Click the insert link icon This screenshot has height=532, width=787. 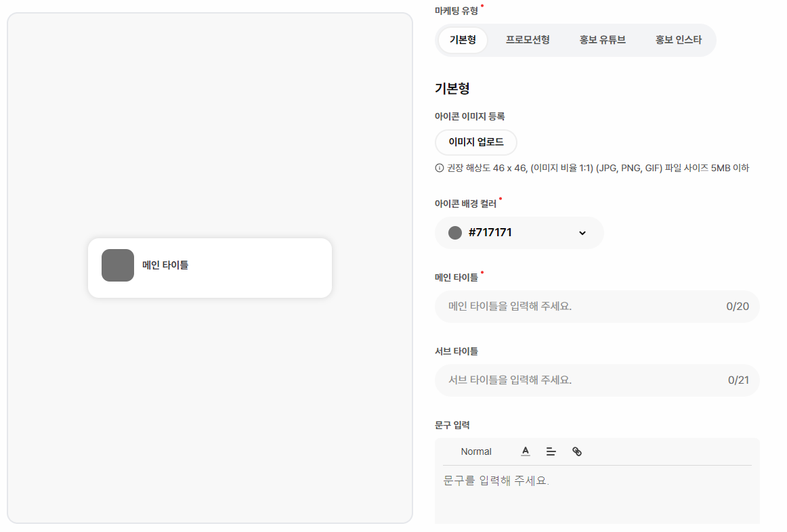(576, 451)
